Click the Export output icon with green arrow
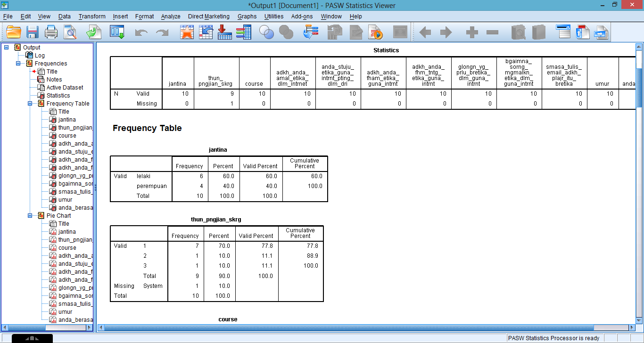 (x=94, y=32)
